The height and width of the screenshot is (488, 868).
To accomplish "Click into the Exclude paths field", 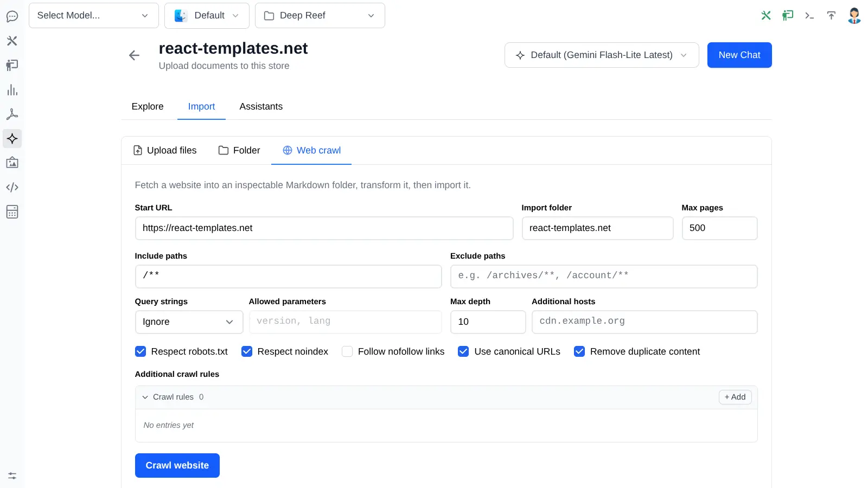I will 604,277.
